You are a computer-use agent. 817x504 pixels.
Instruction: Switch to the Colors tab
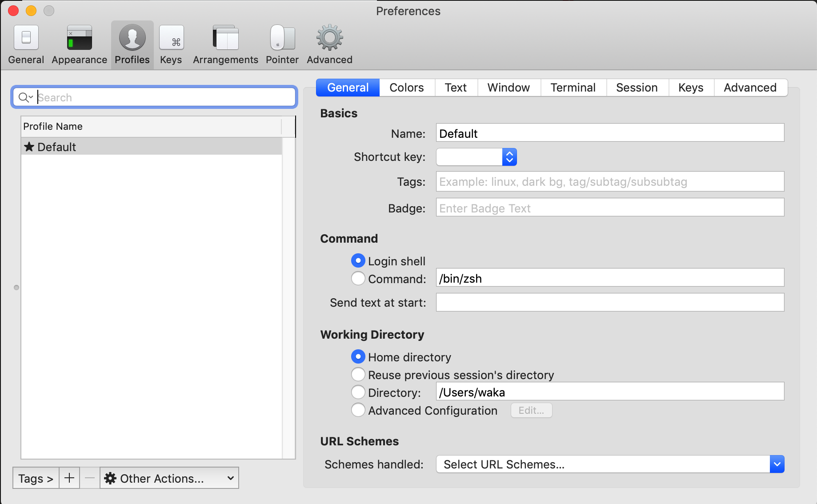coord(406,87)
